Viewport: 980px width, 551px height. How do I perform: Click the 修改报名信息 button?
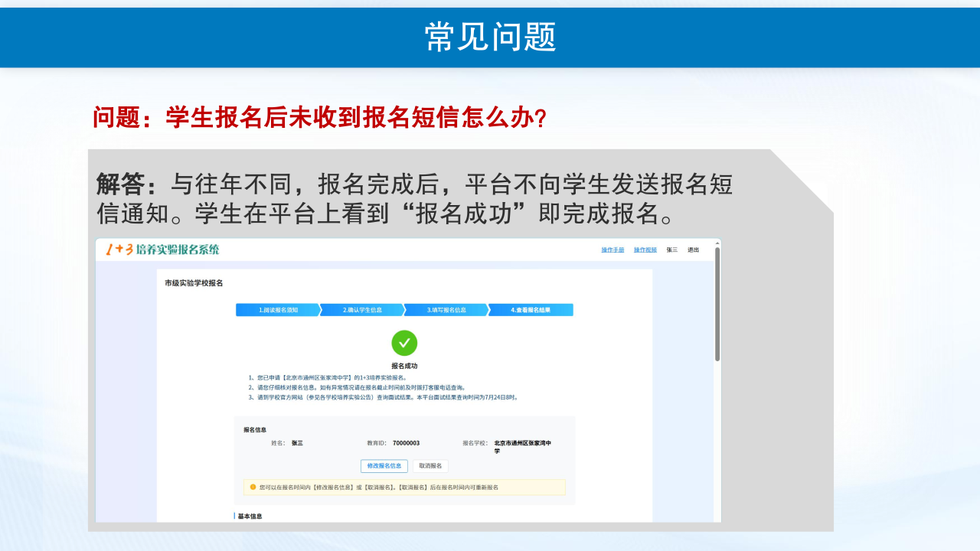pos(384,466)
